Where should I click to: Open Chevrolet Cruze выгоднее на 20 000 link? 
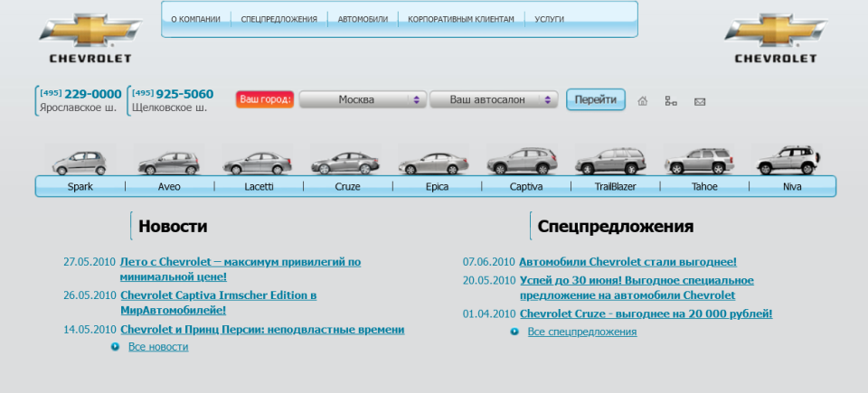point(646,313)
